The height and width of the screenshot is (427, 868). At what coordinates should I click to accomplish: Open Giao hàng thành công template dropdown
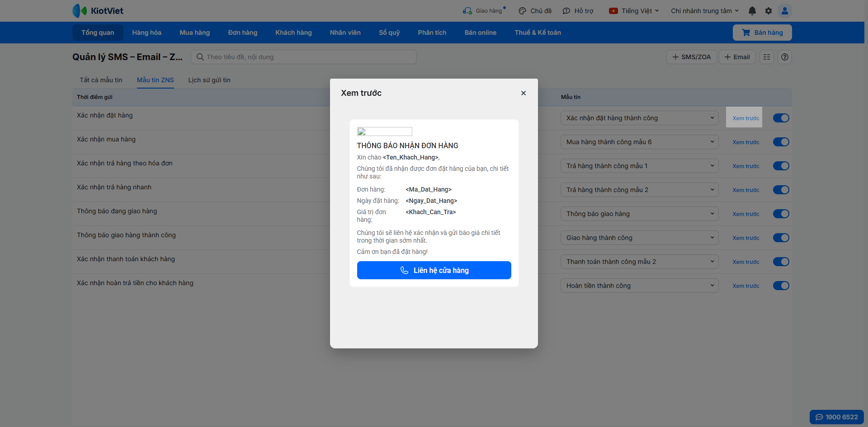coord(640,238)
